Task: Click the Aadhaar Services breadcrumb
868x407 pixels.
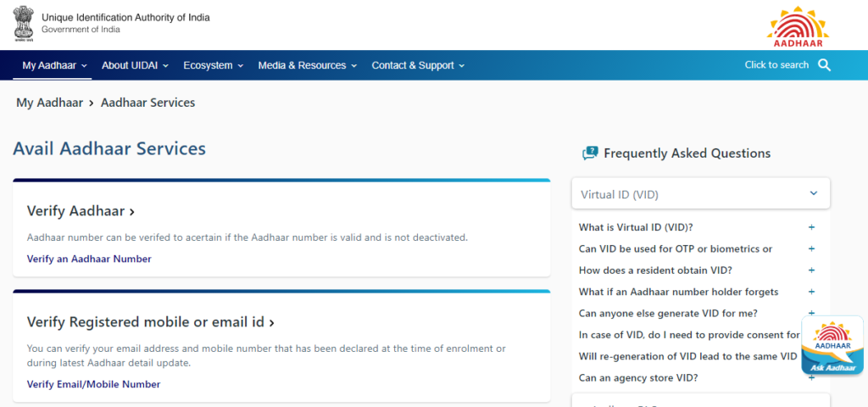Action: click(147, 103)
